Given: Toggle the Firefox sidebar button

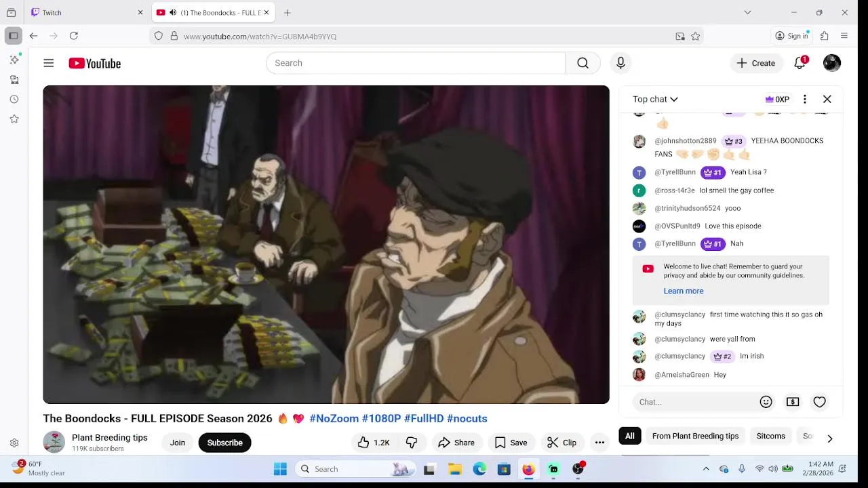Looking at the screenshot, I should pyautogui.click(x=13, y=36).
